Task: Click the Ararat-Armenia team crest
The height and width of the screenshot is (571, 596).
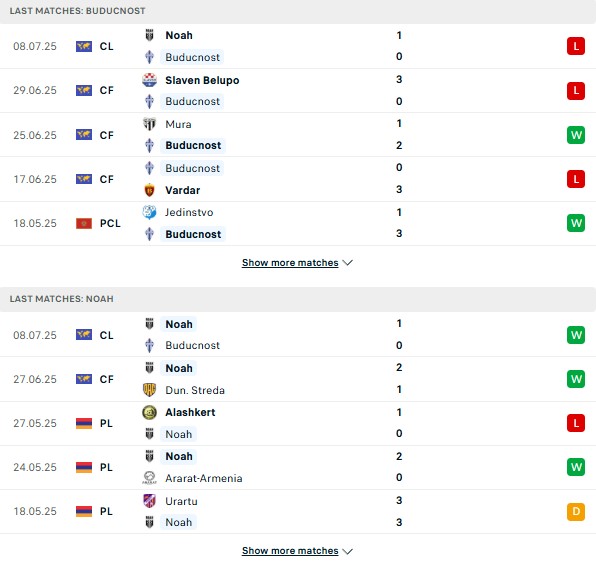Action: 149,478
